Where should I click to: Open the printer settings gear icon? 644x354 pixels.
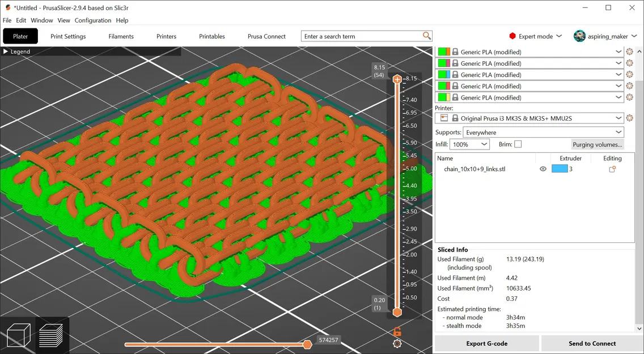pyautogui.click(x=629, y=118)
